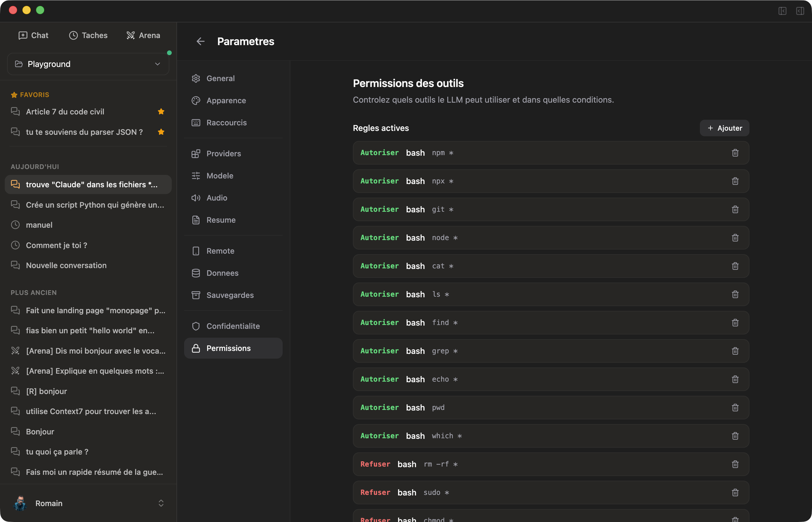The width and height of the screenshot is (812, 522).
Task: Collapse the left sidebar with the panel icon
Action: click(783, 11)
